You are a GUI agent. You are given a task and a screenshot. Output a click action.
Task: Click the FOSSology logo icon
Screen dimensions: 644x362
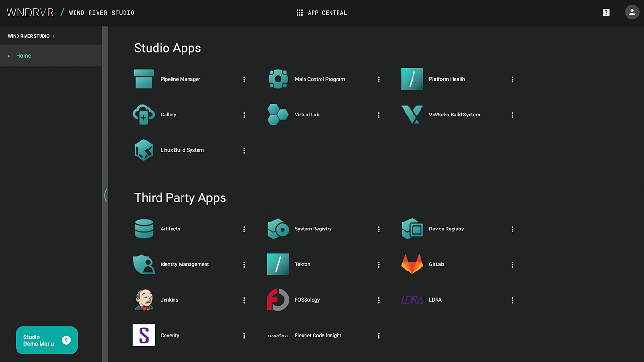(x=278, y=300)
